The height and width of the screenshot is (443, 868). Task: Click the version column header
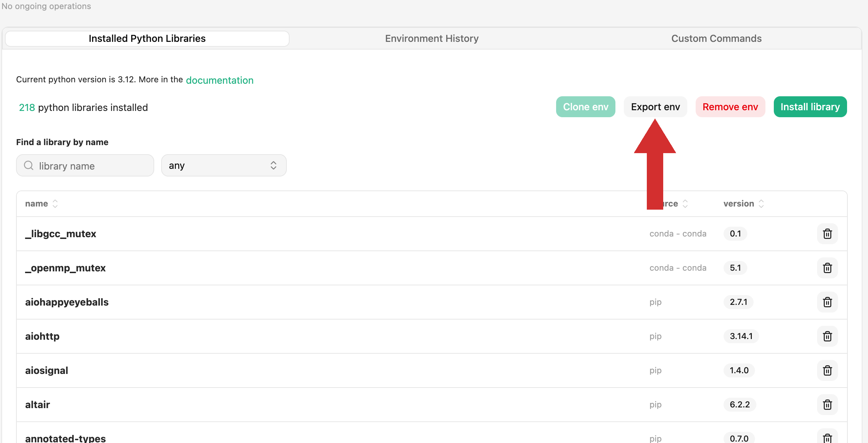[739, 204]
